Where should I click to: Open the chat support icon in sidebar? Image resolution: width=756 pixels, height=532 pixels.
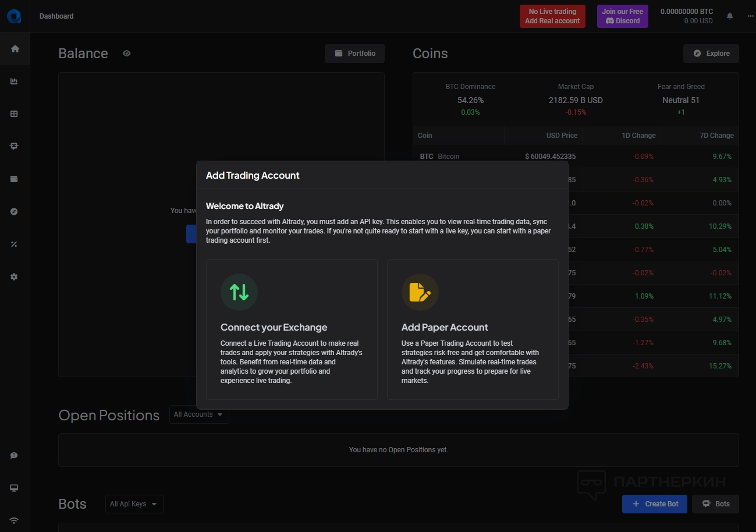pos(15,455)
